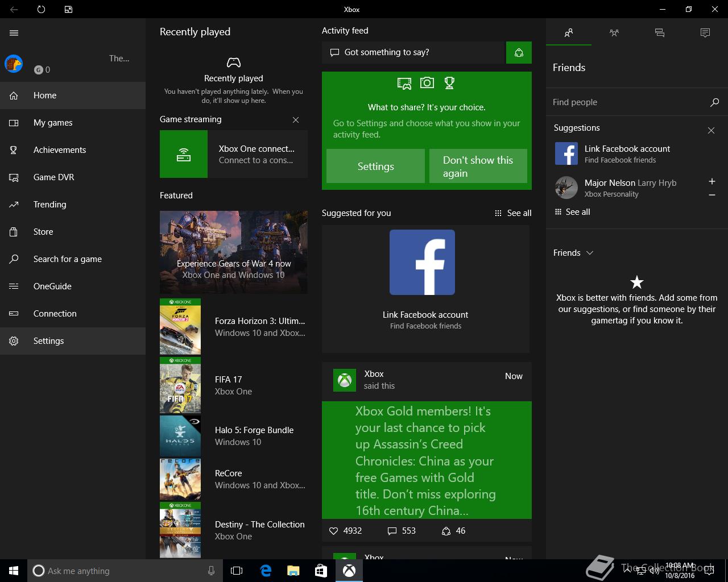Open Link Facebook account suggestion card
This screenshot has height=582, width=728.
pos(425,289)
